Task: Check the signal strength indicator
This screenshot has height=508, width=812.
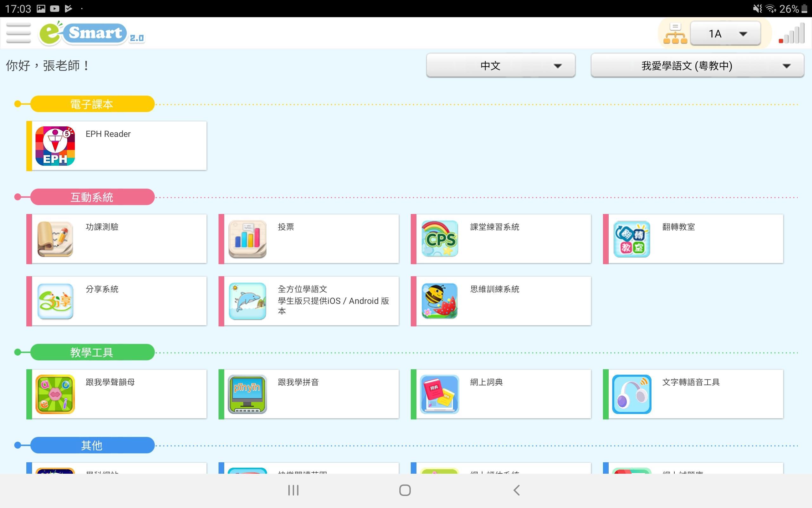Action: (x=792, y=34)
